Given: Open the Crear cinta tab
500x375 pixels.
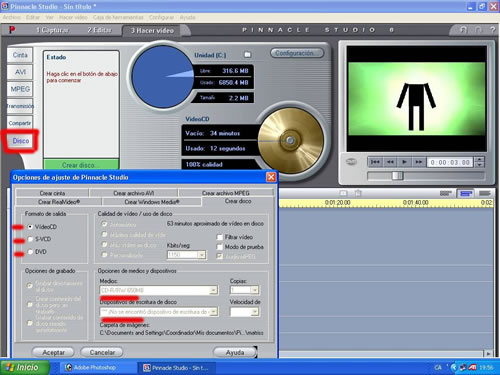Looking at the screenshot, I should click(52, 193).
